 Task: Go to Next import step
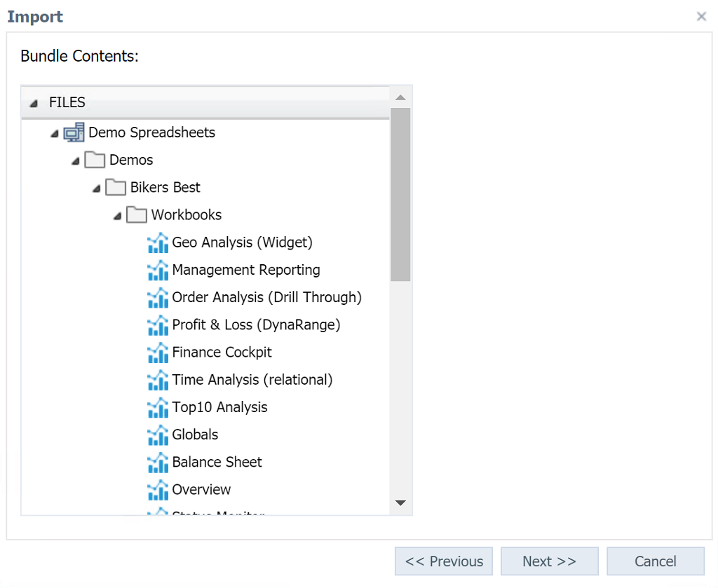pos(549,561)
